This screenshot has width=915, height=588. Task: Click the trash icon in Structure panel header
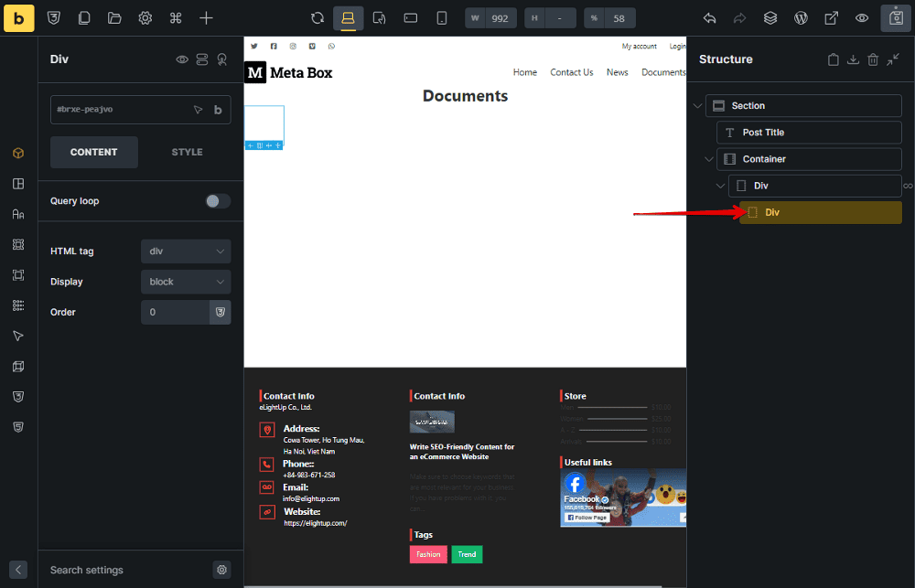point(873,59)
